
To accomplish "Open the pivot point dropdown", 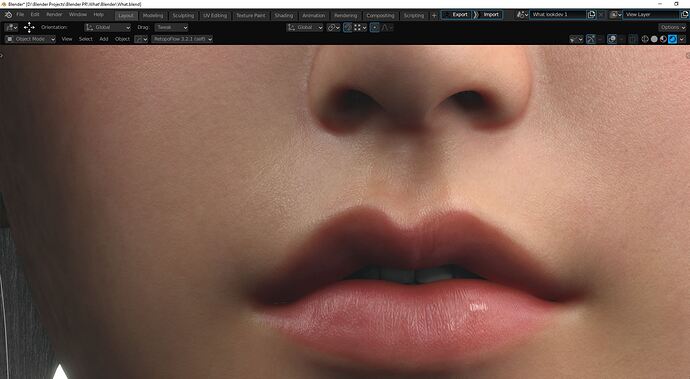I will click(334, 27).
